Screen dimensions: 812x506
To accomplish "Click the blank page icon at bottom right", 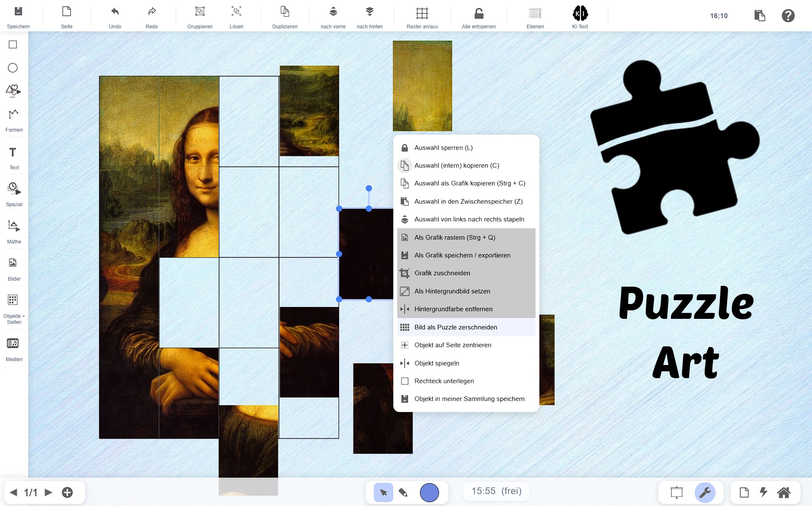I will pyautogui.click(x=744, y=492).
